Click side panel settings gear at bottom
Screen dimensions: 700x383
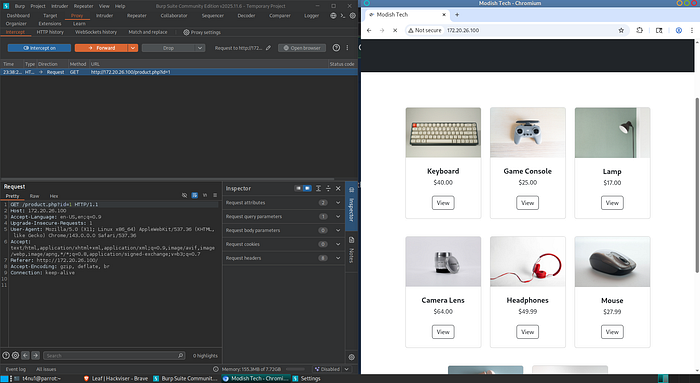pos(351,357)
